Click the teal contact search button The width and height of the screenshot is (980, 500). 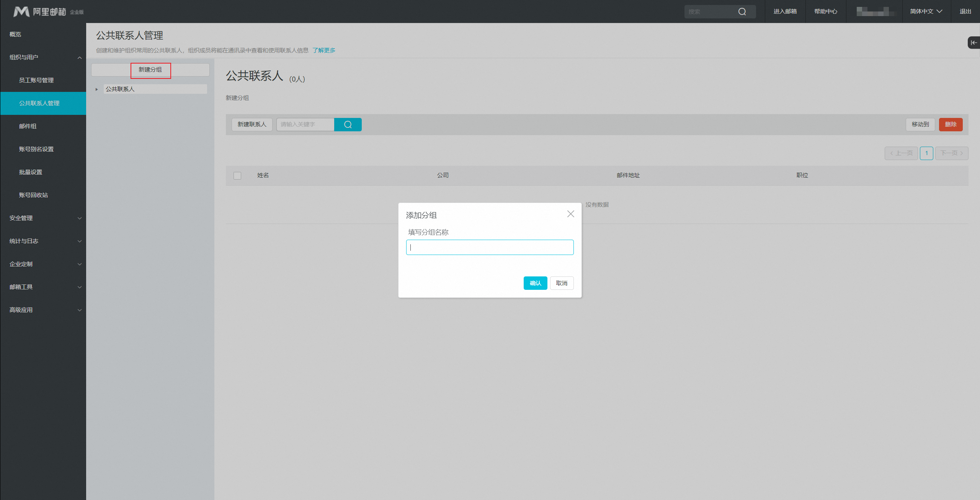[x=348, y=124]
